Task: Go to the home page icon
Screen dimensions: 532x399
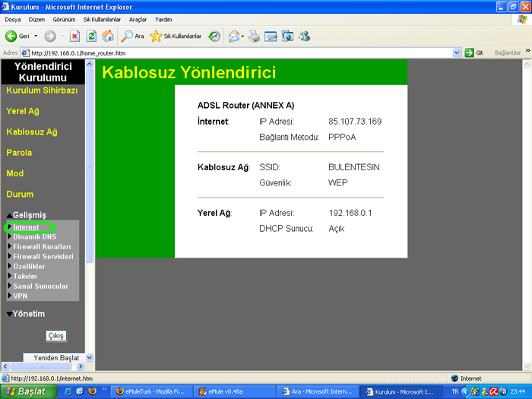Action: (x=108, y=36)
